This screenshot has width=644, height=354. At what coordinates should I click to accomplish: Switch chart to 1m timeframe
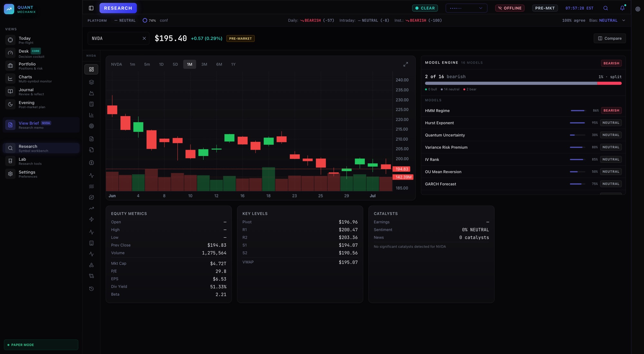click(132, 64)
